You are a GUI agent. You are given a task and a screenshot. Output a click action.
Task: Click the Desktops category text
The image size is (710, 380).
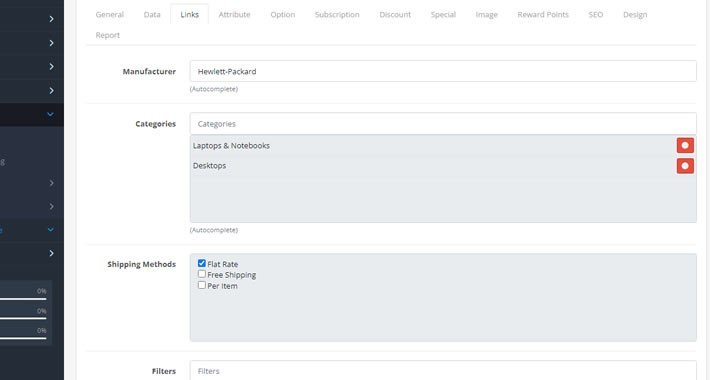209,166
